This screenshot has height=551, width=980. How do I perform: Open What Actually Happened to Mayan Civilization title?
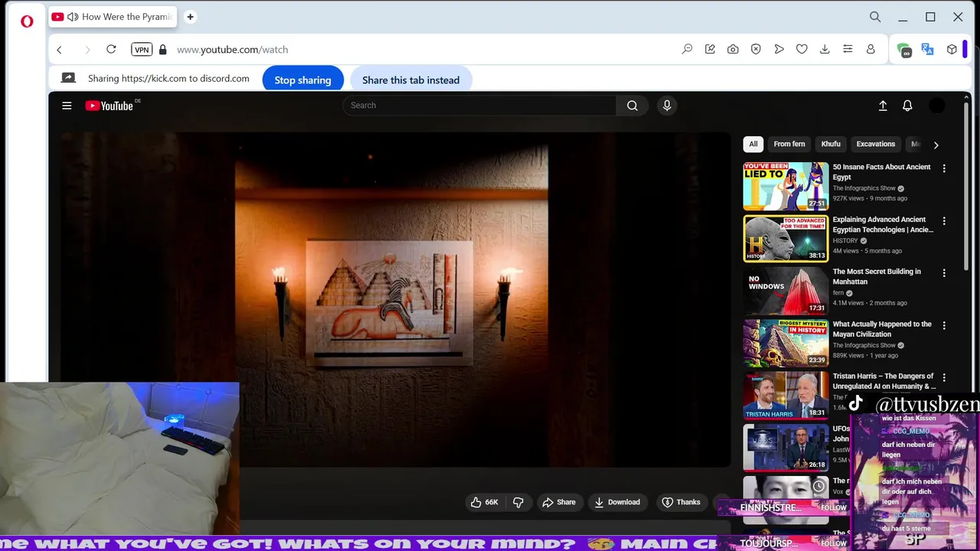[882, 329]
